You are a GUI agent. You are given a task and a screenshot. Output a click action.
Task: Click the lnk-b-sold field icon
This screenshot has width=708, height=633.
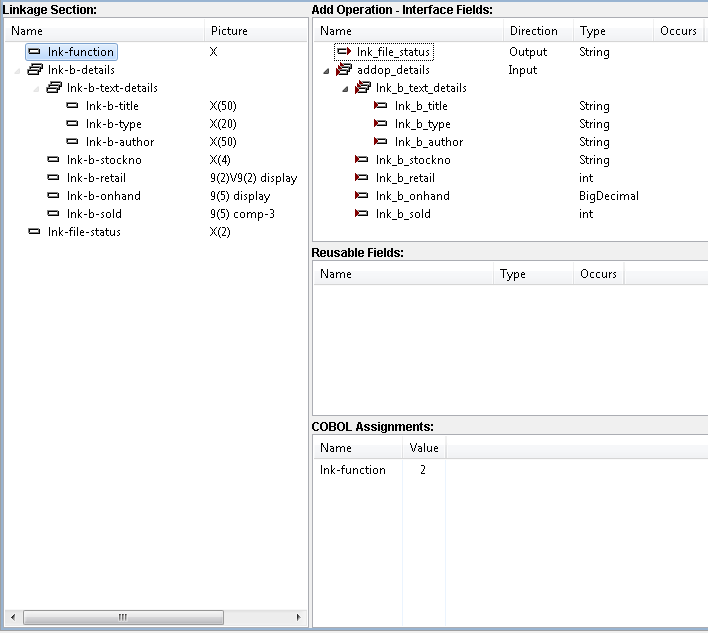54,214
